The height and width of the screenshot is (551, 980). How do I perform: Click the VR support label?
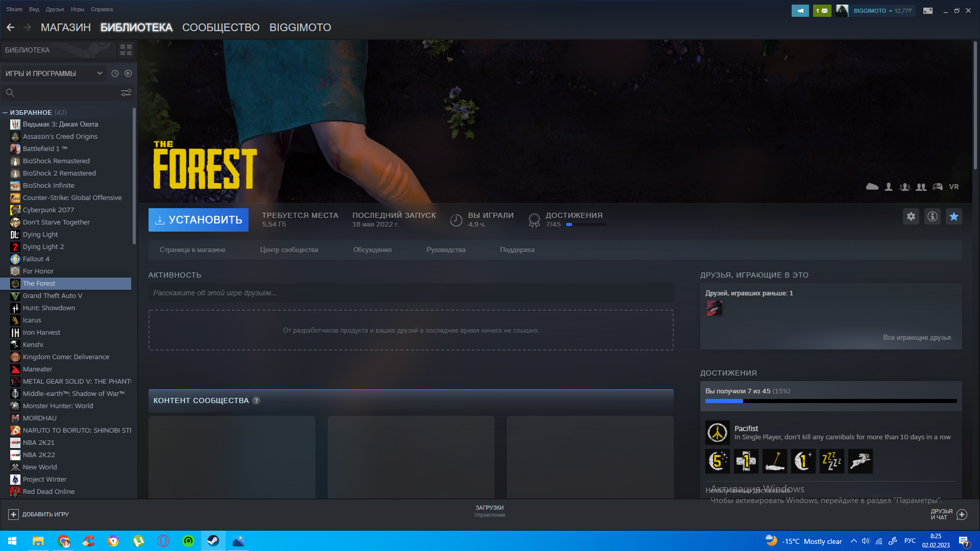(x=954, y=187)
